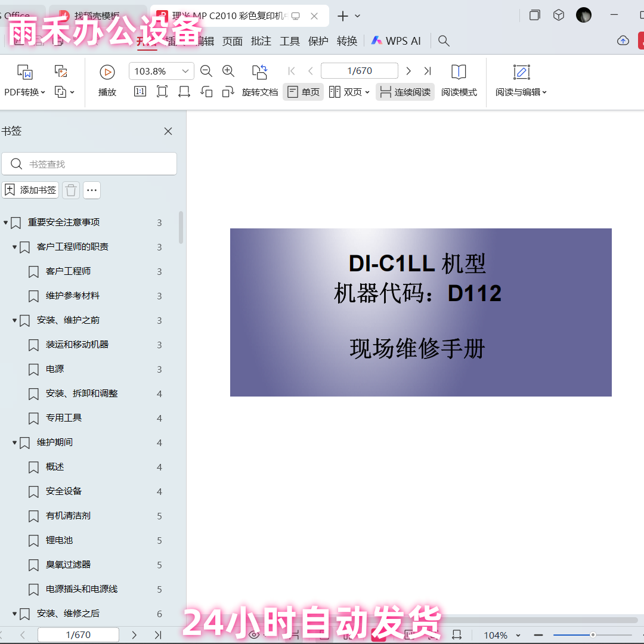
Task: Click zoom slider minus button
Action: tap(538, 636)
